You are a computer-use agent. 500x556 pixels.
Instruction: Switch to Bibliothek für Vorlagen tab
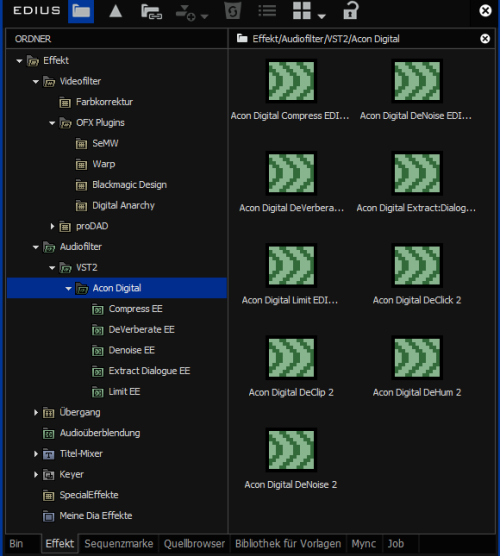pyautogui.click(x=288, y=544)
